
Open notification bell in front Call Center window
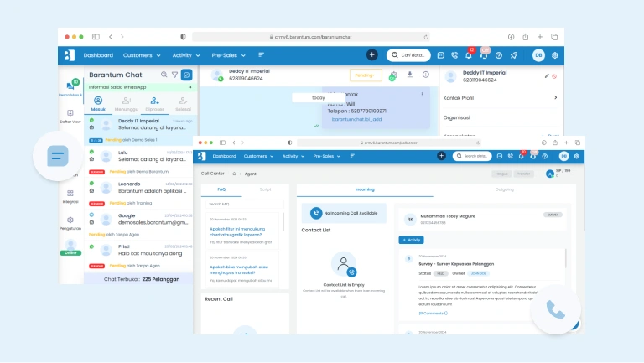(x=522, y=156)
